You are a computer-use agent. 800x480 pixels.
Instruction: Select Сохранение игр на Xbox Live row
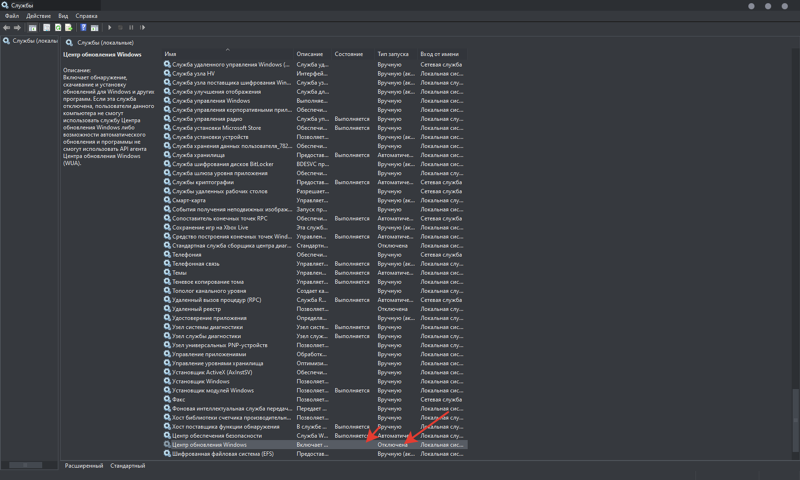point(315,228)
